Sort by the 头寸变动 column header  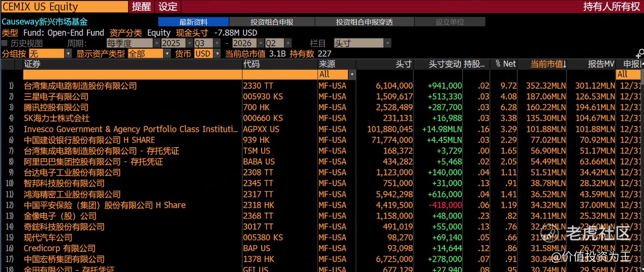tap(445, 64)
